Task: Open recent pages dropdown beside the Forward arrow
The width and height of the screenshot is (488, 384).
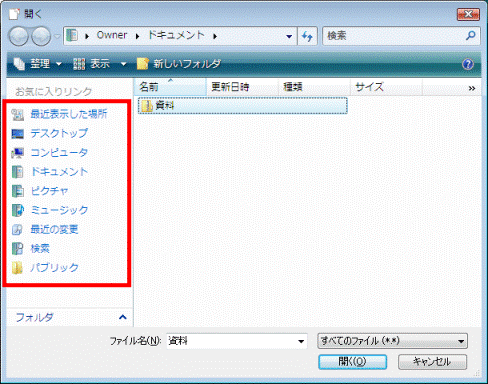Action: [57, 36]
